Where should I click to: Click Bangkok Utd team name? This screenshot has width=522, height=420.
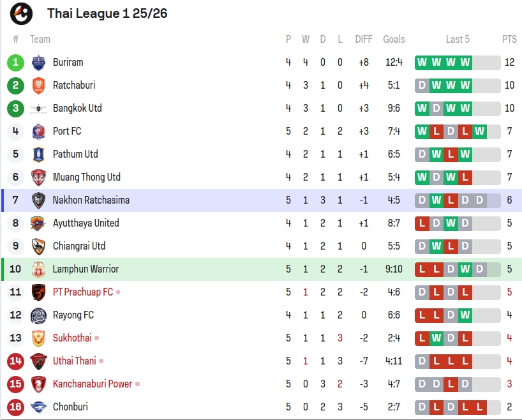pyautogui.click(x=77, y=109)
